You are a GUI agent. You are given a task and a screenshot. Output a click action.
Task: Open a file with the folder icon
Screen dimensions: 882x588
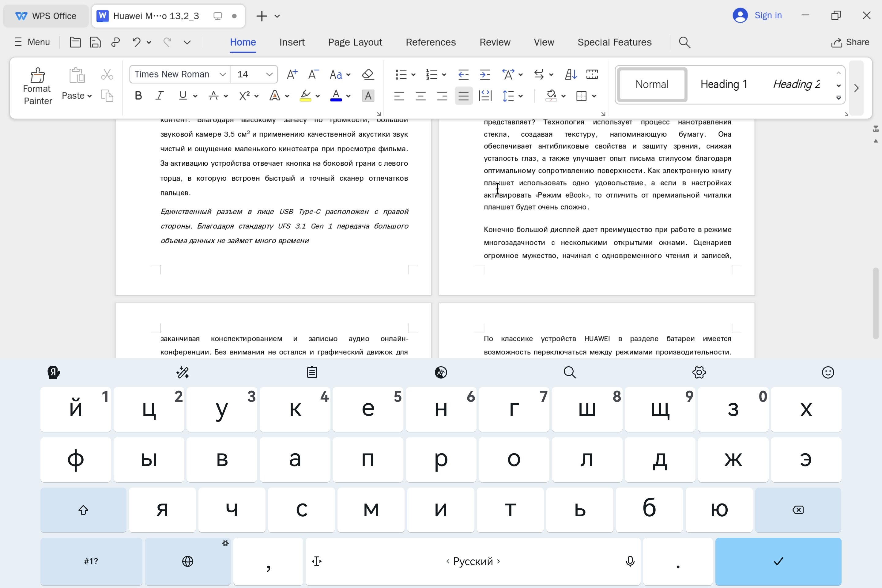pos(75,42)
